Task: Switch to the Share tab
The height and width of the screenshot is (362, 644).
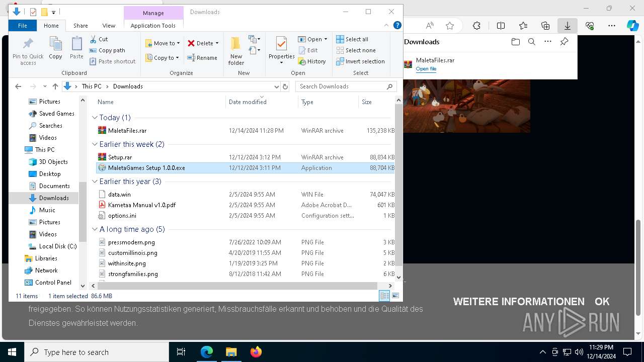Action: (80, 26)
